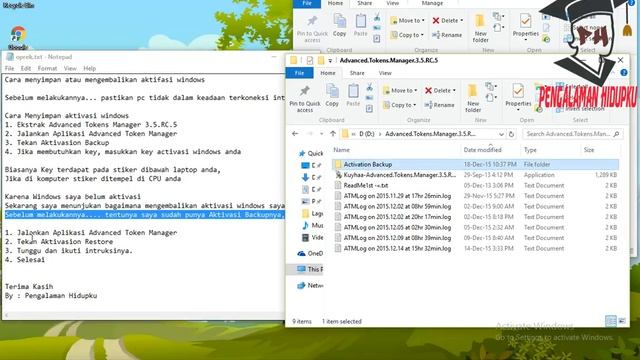The image size is (640, 360).
Task: Open Notepad Edit menu
Action: [26, 68]
